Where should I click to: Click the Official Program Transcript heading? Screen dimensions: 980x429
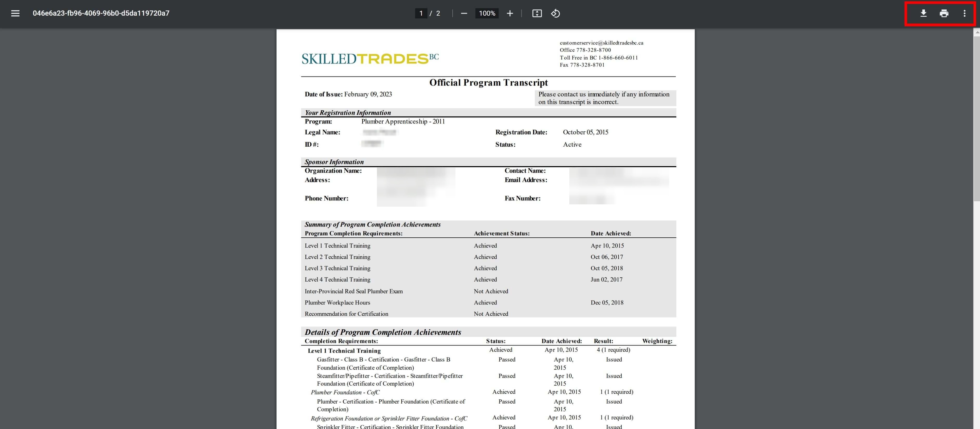(x=488, y=83)
